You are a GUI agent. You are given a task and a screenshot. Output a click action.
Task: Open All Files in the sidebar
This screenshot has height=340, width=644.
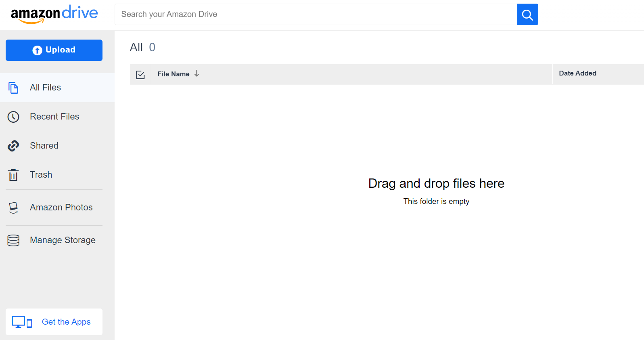click(57, 88)
